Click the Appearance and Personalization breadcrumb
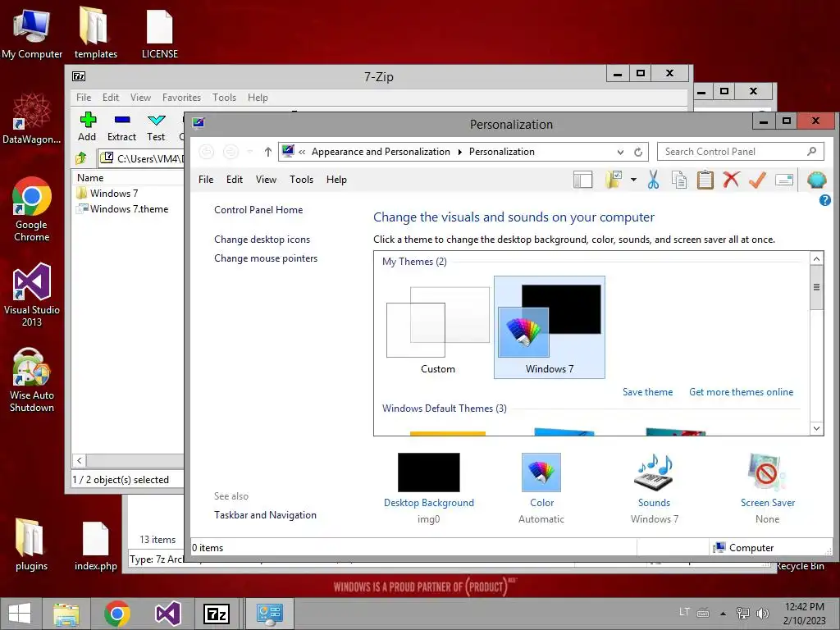 click(381, 152)
